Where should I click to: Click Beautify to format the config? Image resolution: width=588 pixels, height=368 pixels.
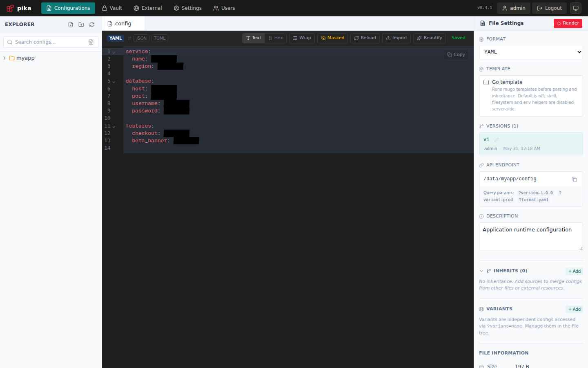coord(430,38)
